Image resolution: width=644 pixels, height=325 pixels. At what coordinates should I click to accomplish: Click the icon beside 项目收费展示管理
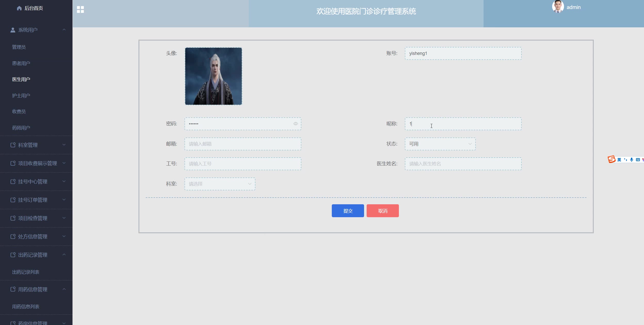[x=13, y=163]
